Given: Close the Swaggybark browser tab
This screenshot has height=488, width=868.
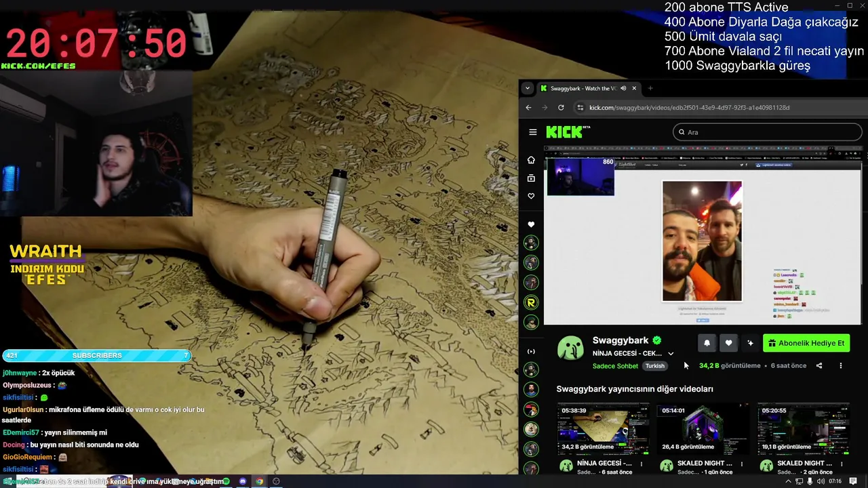Looking at the screenshot, I should [634, 88].
